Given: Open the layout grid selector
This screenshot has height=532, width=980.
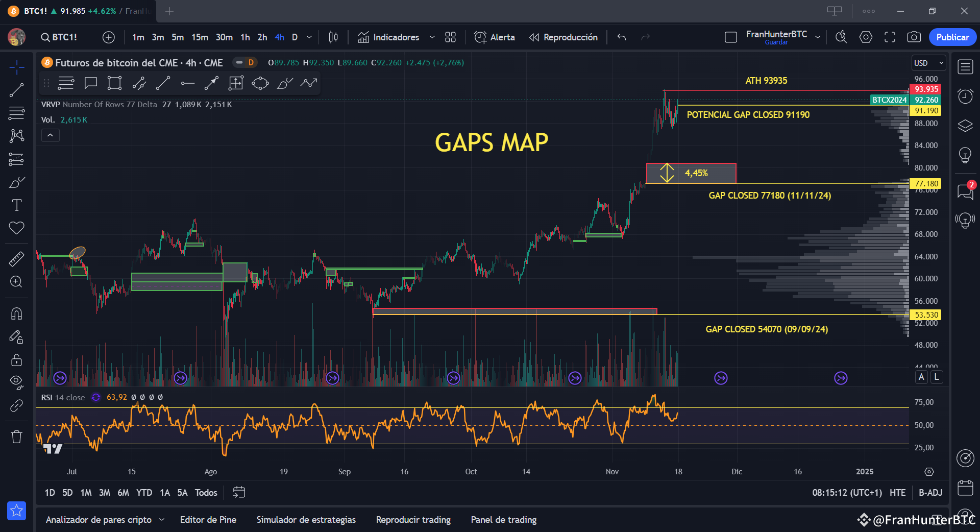Looking at the screenshot, I should 450,37.
